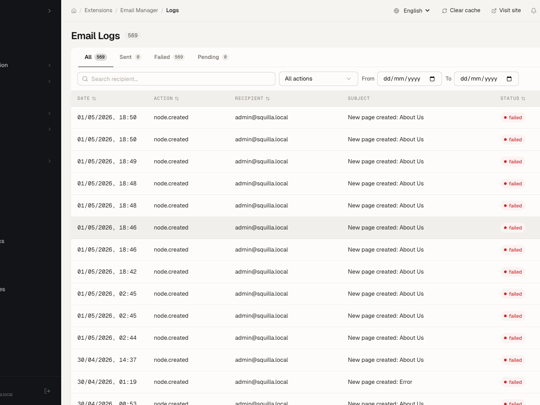Viewport: 540px width, 405px height.
Task: Click the 01/05/2026, 18:42 date cell
Action: (x=107, y=272)
